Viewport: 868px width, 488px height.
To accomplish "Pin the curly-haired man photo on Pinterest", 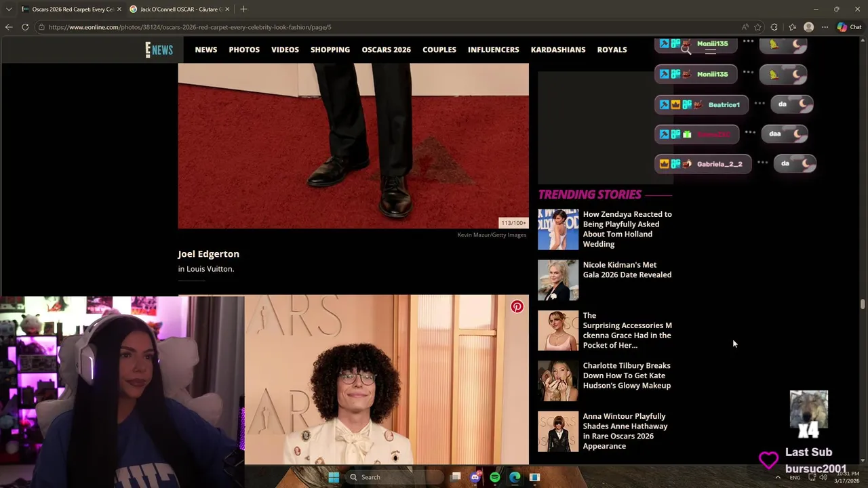I will coord(517,307).
